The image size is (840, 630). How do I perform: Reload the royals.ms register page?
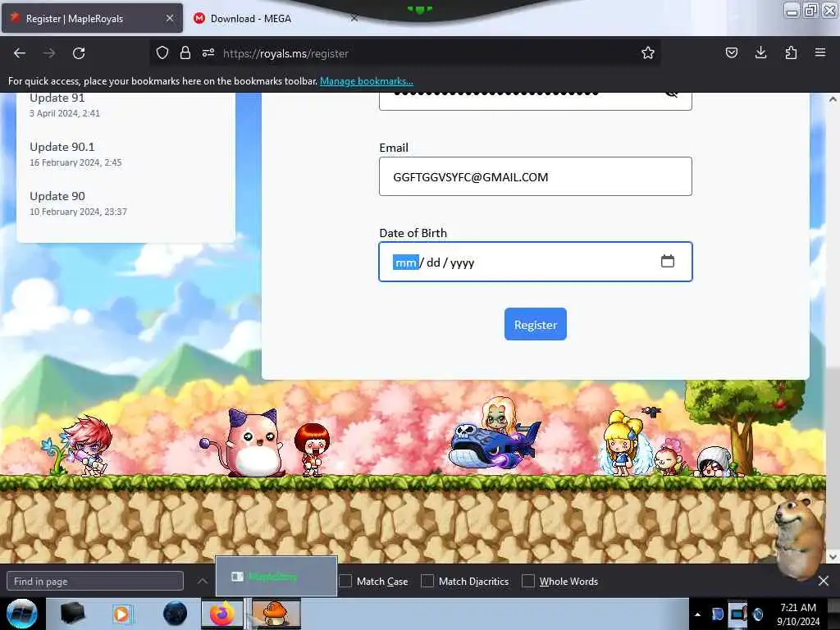click(x=79, y=53)
